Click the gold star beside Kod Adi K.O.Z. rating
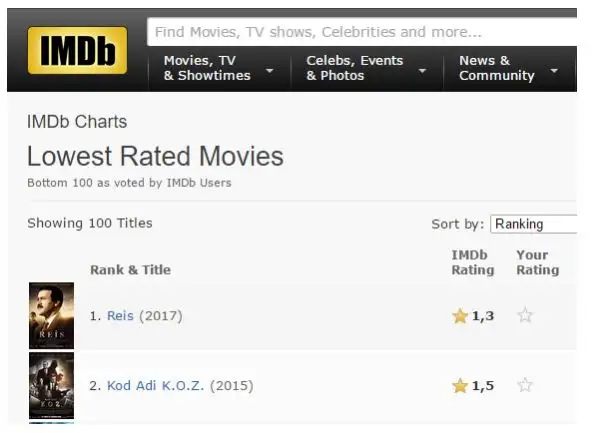 pyautogui.click(x=460, y=386)
